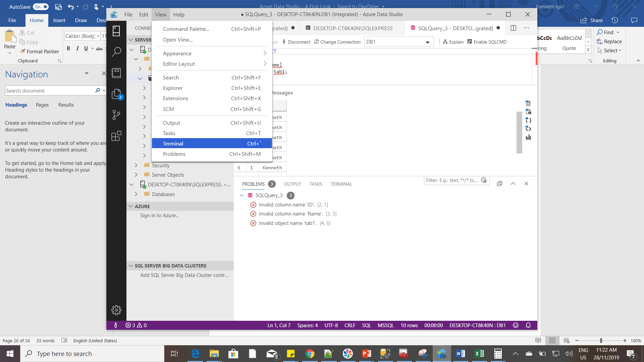Viewport: 644px width, 362px height.
Task: Open Extensions icon in activity bar
Action: 116,136
